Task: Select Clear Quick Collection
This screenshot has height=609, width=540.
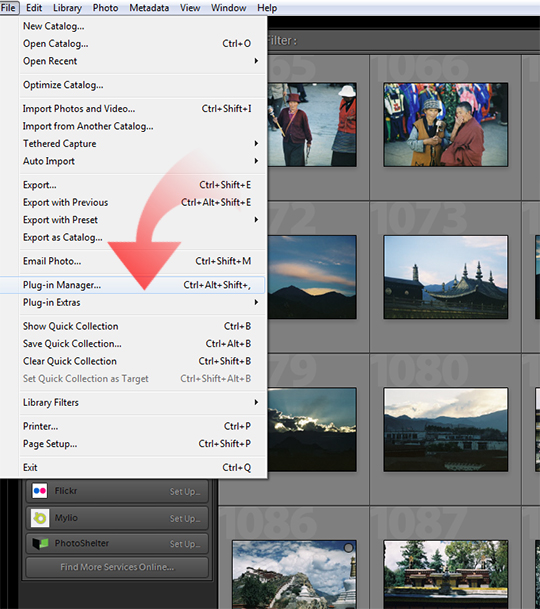Action: (x=133, y=361)
